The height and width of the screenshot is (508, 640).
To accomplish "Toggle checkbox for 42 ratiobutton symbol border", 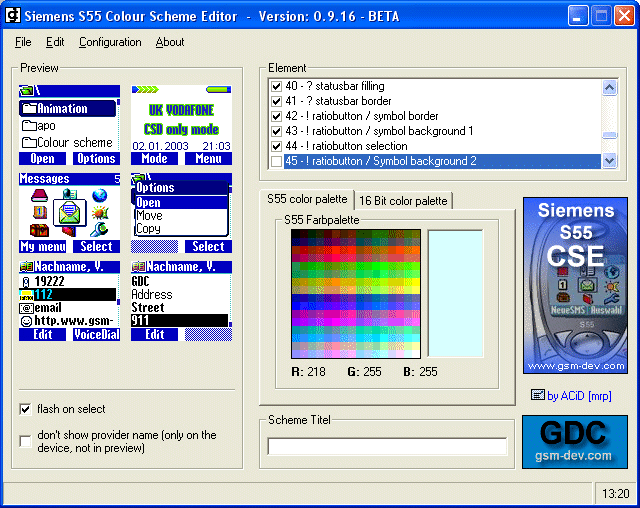I will [x=276, y=116].
